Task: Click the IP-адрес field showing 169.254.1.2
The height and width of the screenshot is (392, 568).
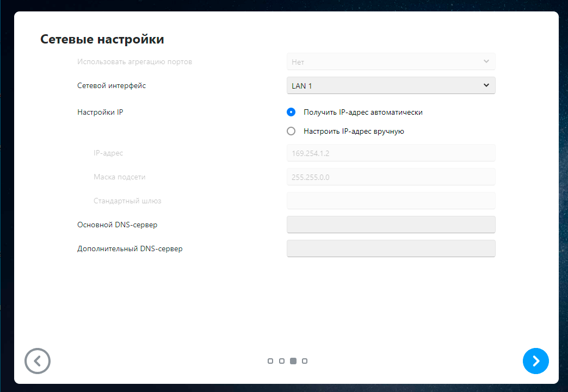Action: click(391, 153)
